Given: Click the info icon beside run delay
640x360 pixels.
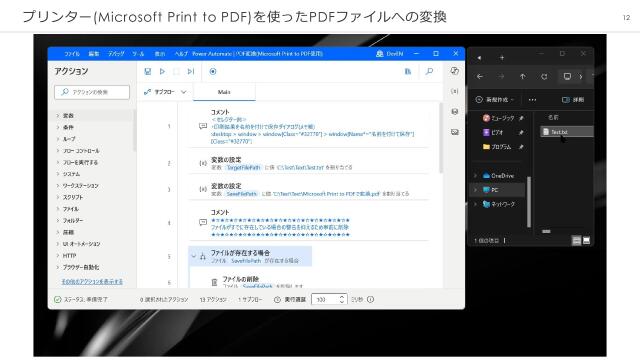Looking at the screenshot, I should click(370, 299).
